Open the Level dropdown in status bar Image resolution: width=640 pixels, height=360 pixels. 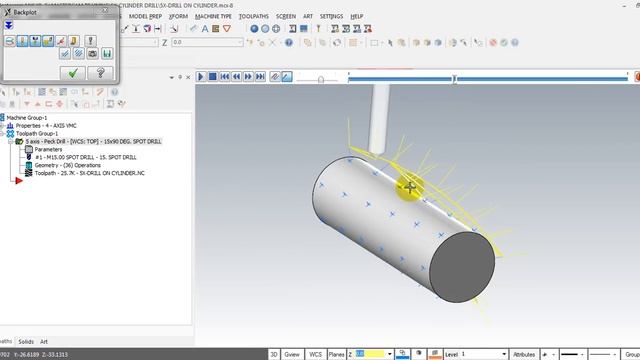point(504,354)
